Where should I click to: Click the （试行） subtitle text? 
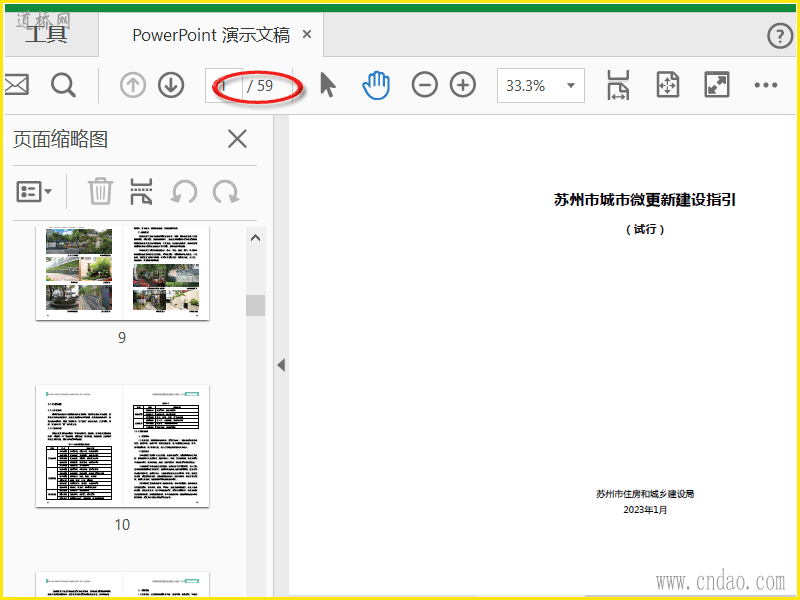point(645,230)
